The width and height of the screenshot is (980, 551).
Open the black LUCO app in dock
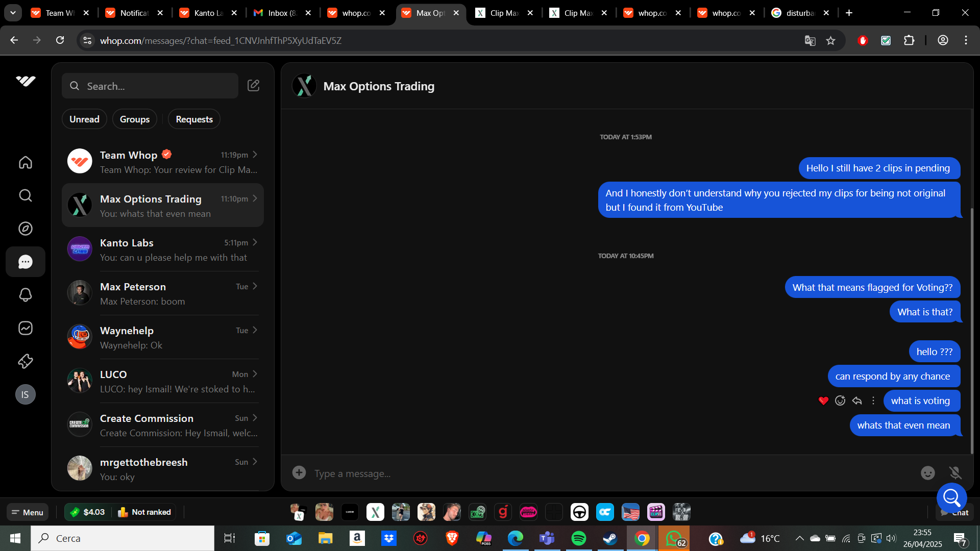click(350, 512)
